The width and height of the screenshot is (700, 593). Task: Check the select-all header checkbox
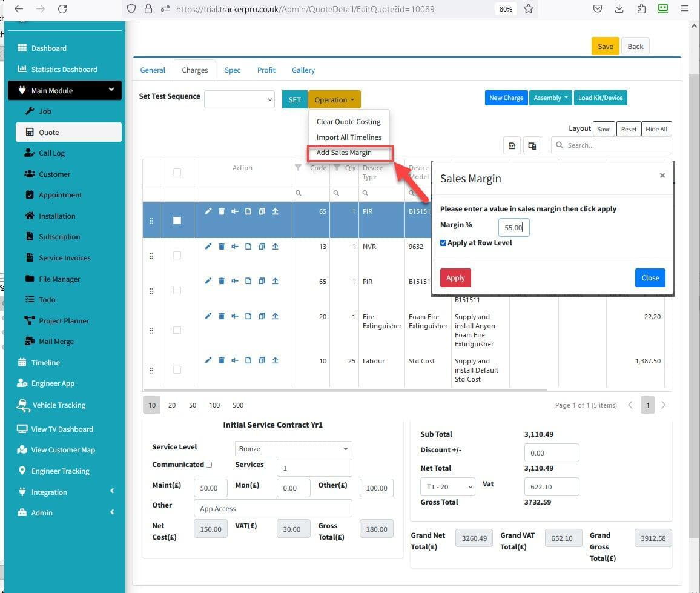coord(177,173)
